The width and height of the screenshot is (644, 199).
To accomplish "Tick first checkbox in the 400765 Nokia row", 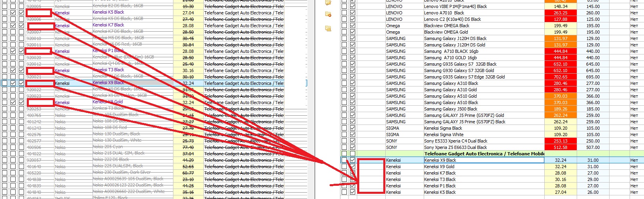I will tap(4, 115).
